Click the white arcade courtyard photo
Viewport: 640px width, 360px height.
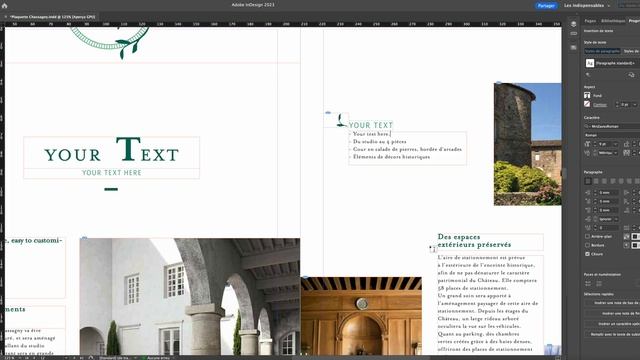click(x=190, y=297)
